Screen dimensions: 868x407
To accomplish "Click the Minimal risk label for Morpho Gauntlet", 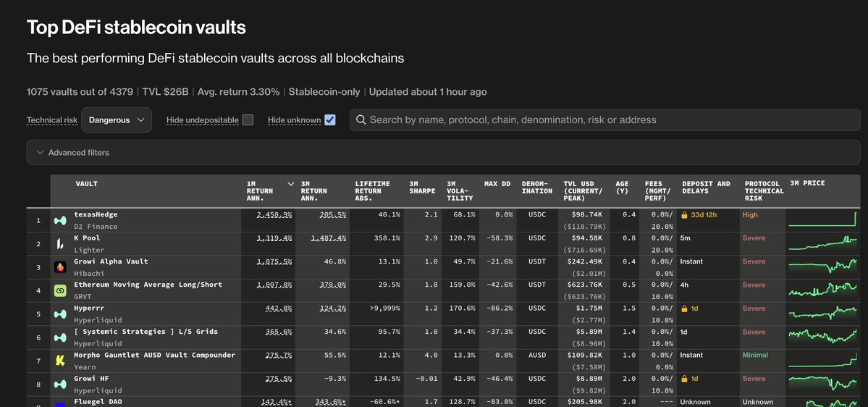I will (x=755, y=355).
